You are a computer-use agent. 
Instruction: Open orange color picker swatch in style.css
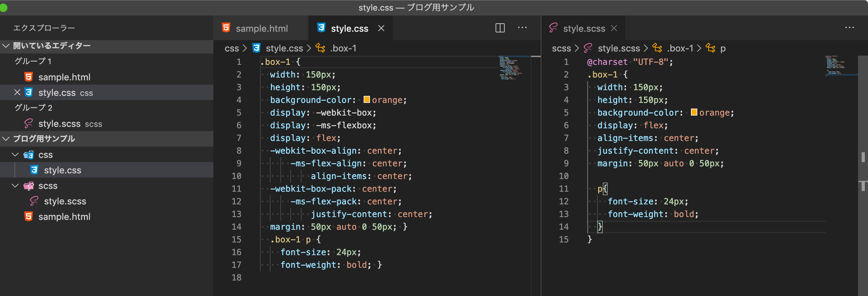click(367, 99)
